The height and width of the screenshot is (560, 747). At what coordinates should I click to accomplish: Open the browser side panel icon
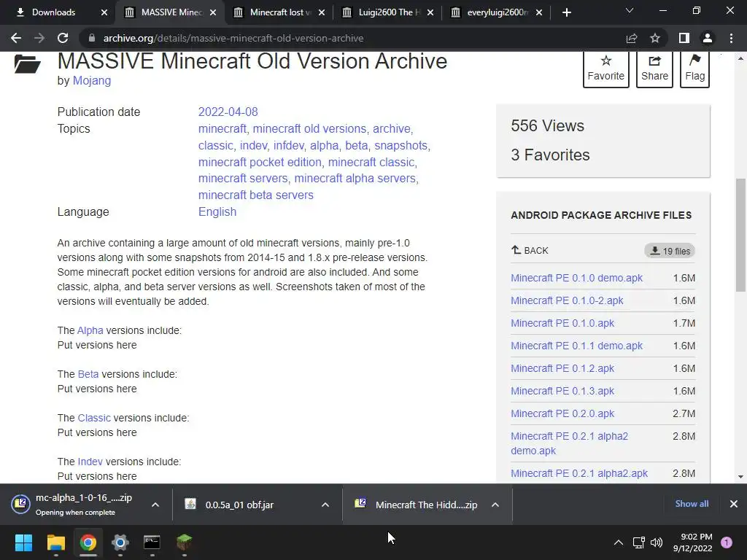click(x=684, y=38)
